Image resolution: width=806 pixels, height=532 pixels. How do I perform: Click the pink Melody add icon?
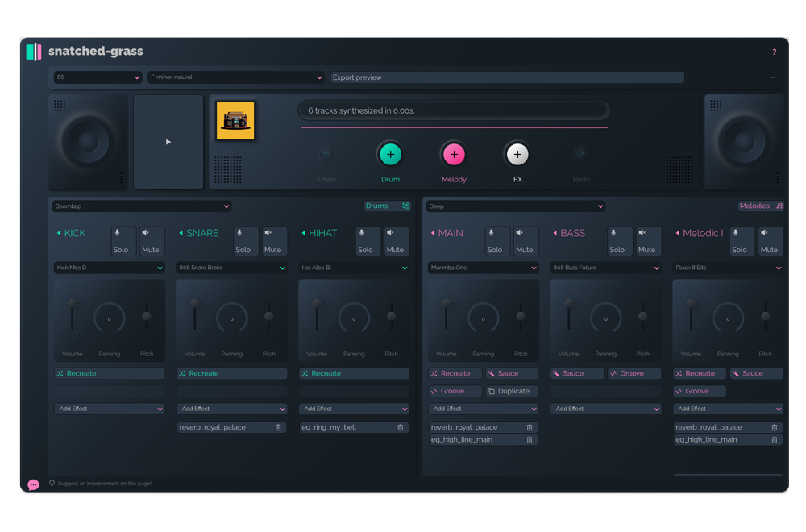pos(454,154)
